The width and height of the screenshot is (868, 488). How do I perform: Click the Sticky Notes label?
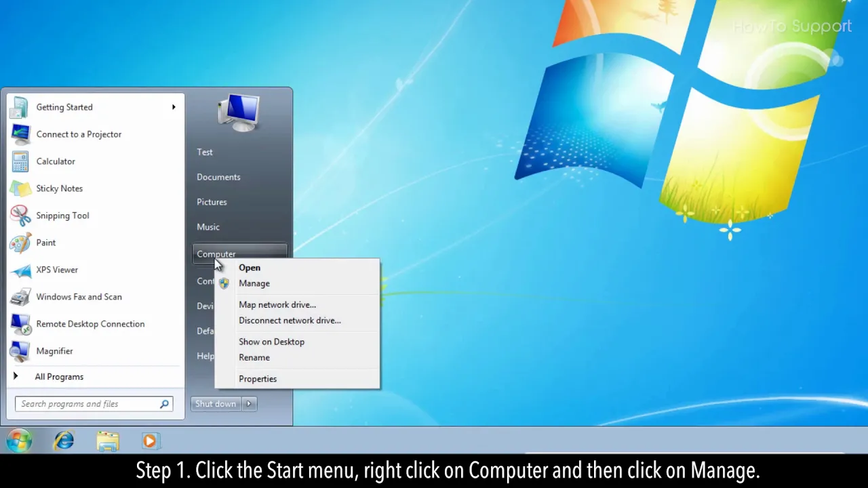click(60, 188)
